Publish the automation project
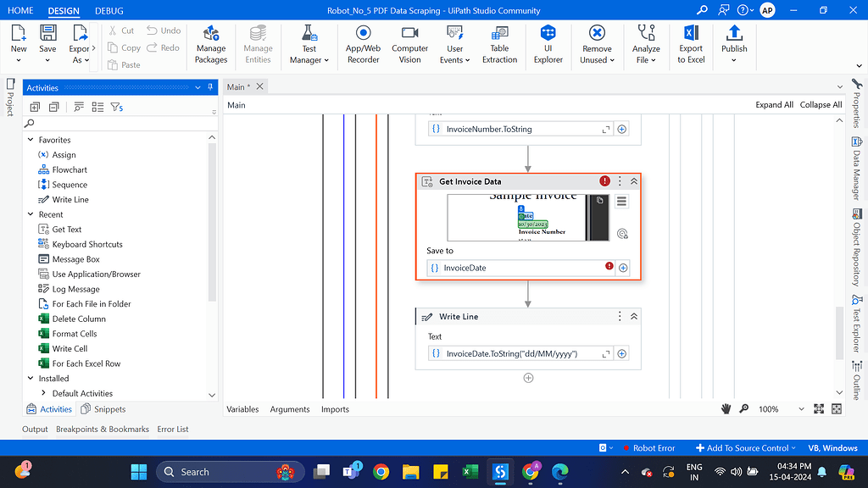This screenshot has height=488, width=868. [x=733, y=44]
